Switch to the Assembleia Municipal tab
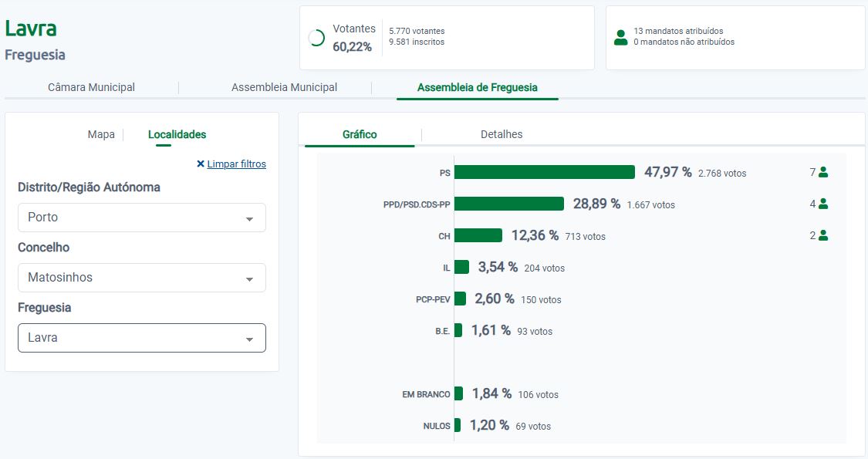868x459 pixels. pos(284,88)
